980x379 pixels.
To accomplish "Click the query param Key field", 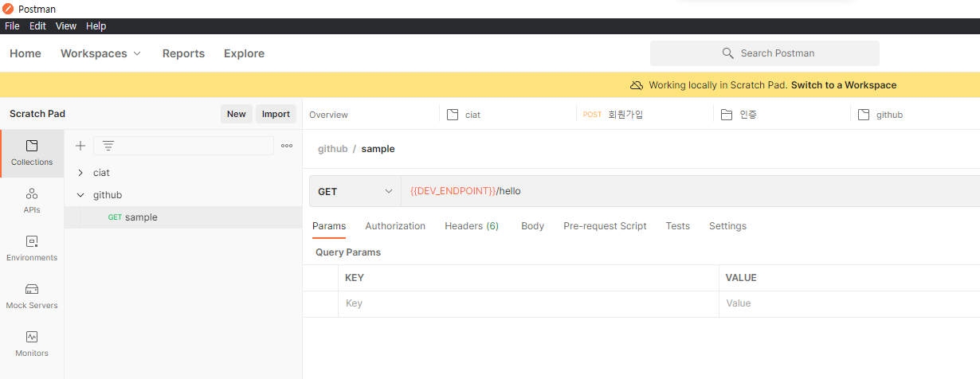I will pyautogui.click(x=528, y=303).
